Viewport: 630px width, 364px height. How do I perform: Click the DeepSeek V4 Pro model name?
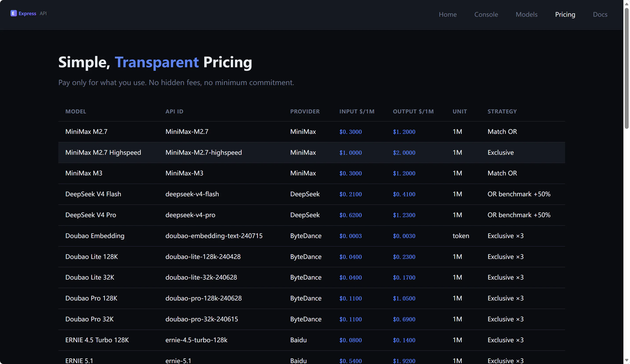click(90, 215)
